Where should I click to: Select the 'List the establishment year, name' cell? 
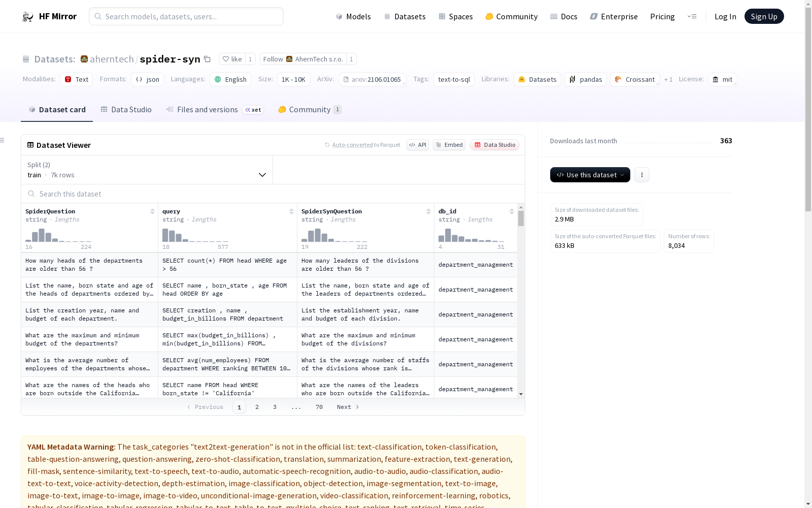(365, 314)
